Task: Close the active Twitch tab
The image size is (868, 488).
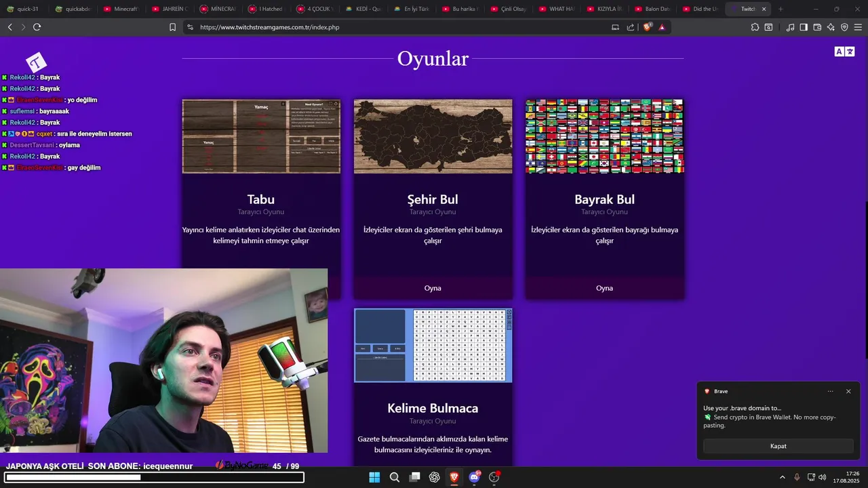Action: (764, 9)
